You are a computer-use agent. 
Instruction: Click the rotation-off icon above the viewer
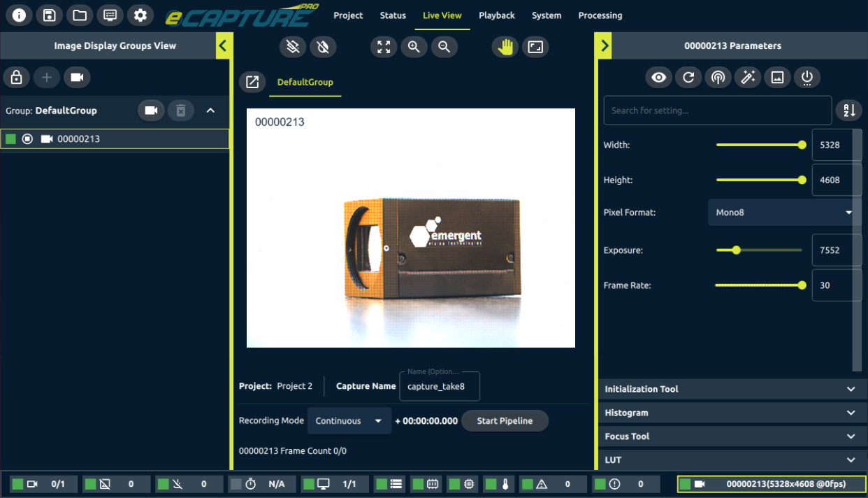[x=323, y=47]
